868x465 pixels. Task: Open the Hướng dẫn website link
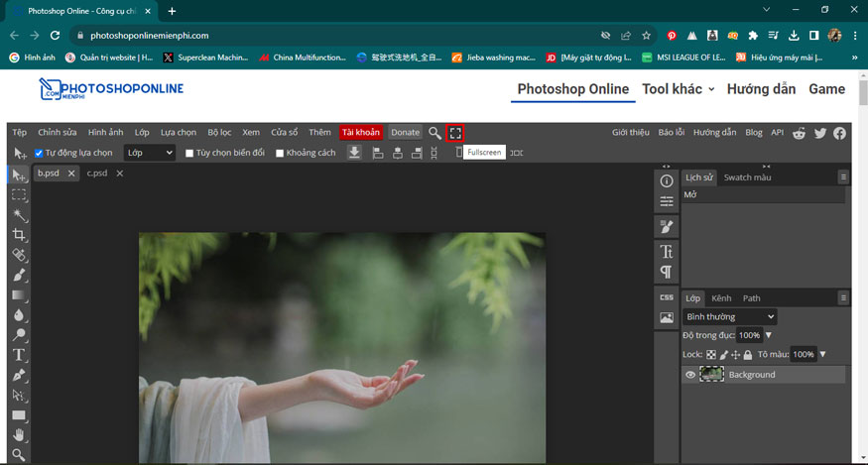click(761, 88)
